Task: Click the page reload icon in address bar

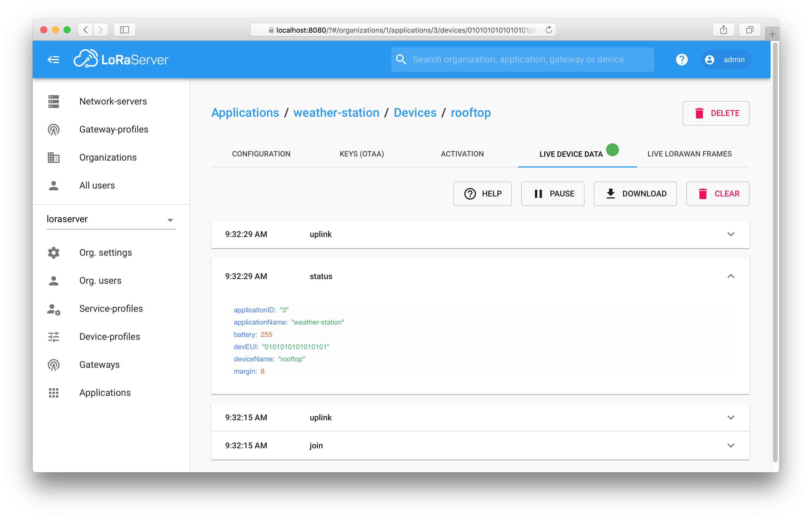Action: [549, 30]
